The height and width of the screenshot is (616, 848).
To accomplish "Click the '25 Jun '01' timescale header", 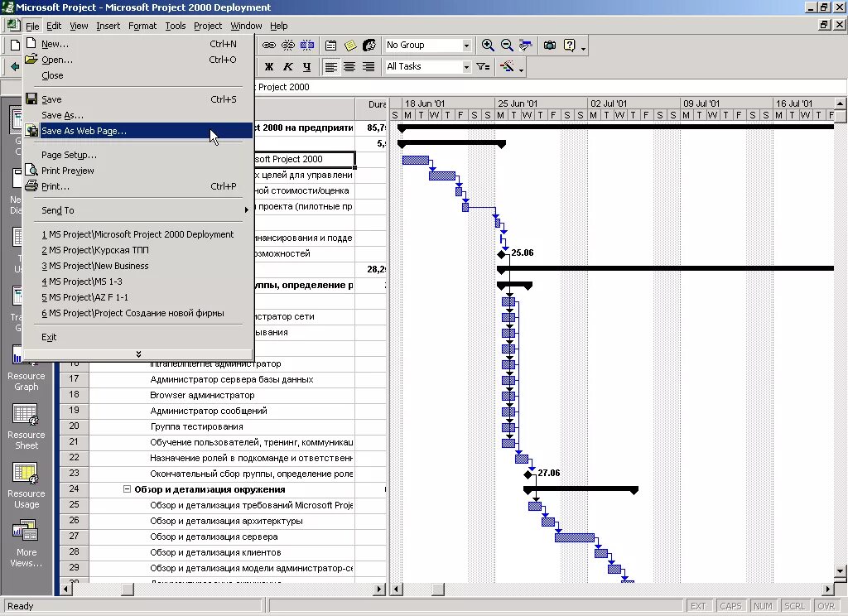I will click(x=542, y=103).
